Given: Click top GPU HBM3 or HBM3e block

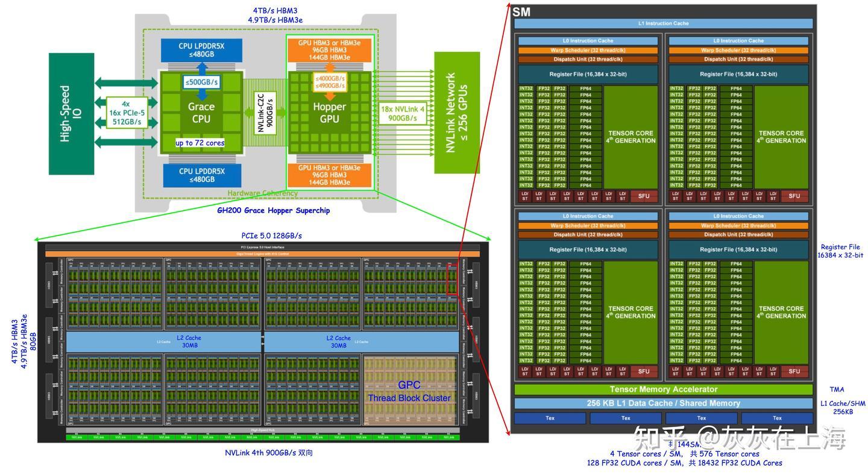Looking at the screenshot, I should click(x=329, y=49).
